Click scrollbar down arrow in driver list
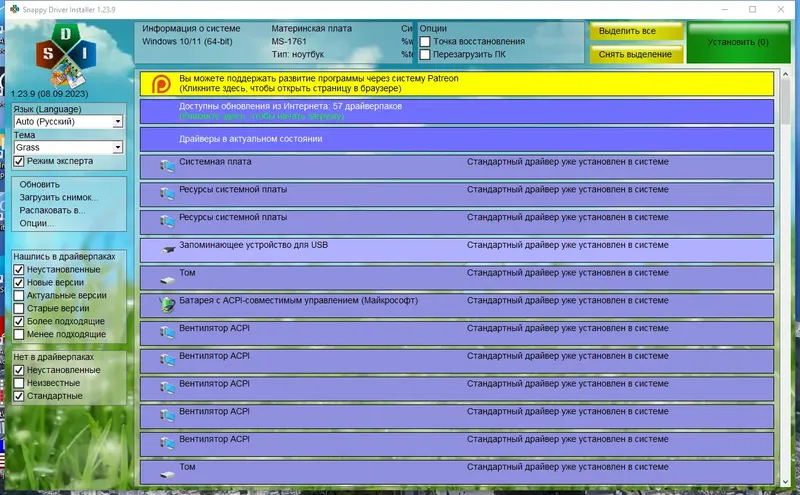Image resolution: width=800 pixels, height=495 pixels. 785,481
